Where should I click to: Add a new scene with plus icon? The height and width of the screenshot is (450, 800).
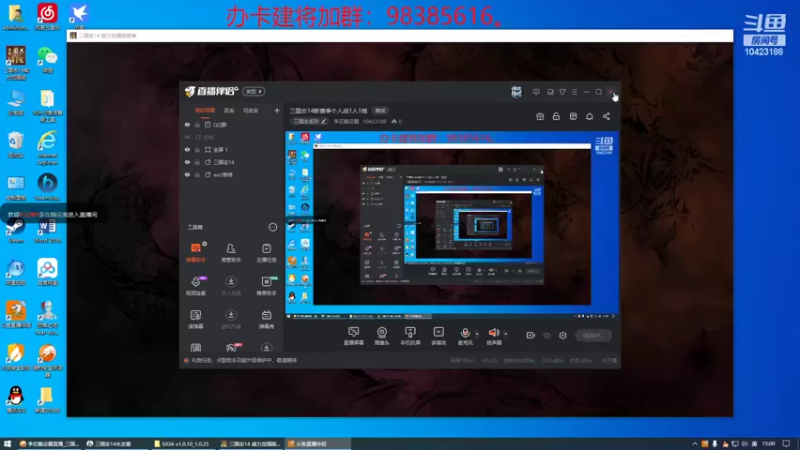point(277,110)
